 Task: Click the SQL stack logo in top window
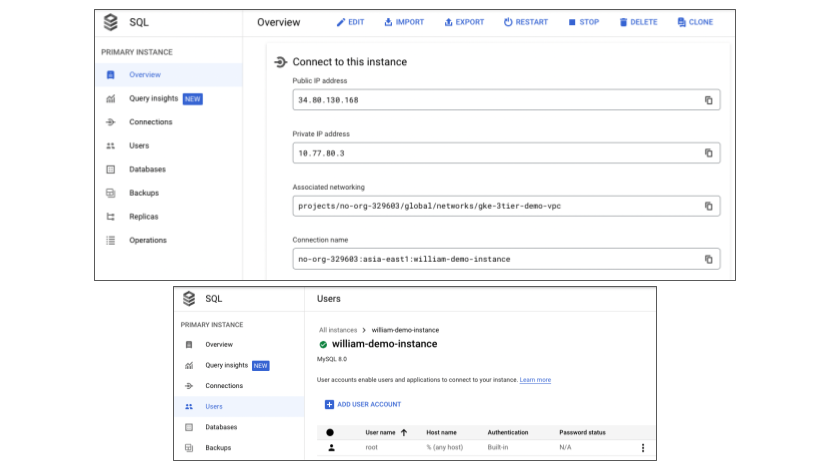tap(111, 22)
